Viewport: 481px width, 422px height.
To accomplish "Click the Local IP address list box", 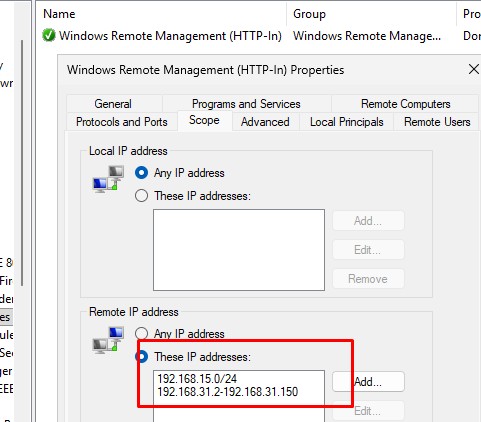I will (x=239, y=250).
